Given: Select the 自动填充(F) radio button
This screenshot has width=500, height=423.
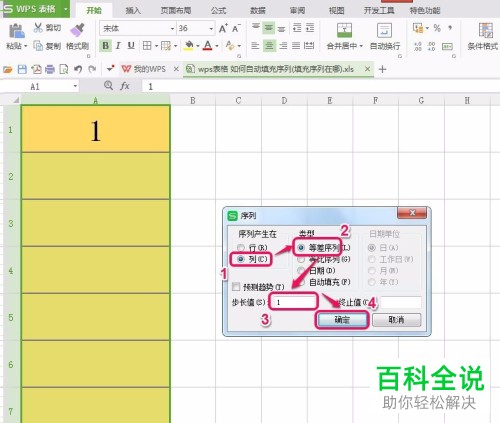Looking at the screenshot, I should pyautogui.click(x=301, y=282).
